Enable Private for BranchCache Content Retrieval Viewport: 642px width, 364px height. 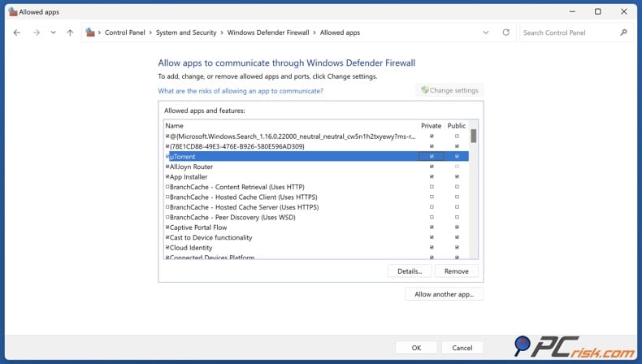tap(432, 187)
